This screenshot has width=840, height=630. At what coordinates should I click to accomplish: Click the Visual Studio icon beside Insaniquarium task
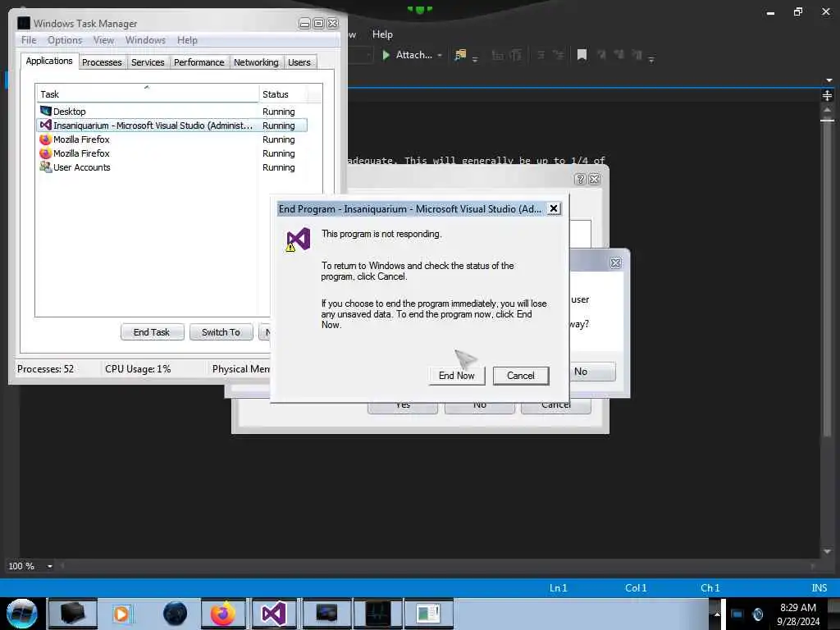(x=46, y=125)
